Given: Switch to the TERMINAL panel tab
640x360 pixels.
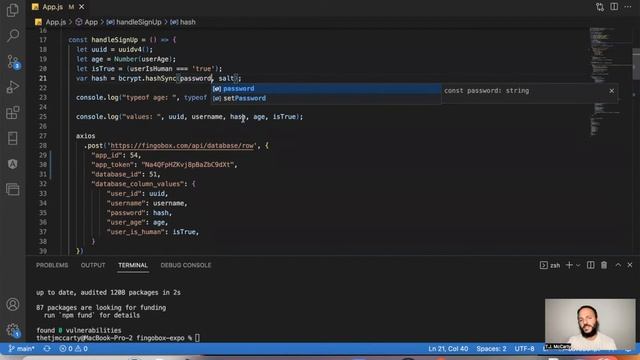Looking at the screenshot, I should (133, 265).
